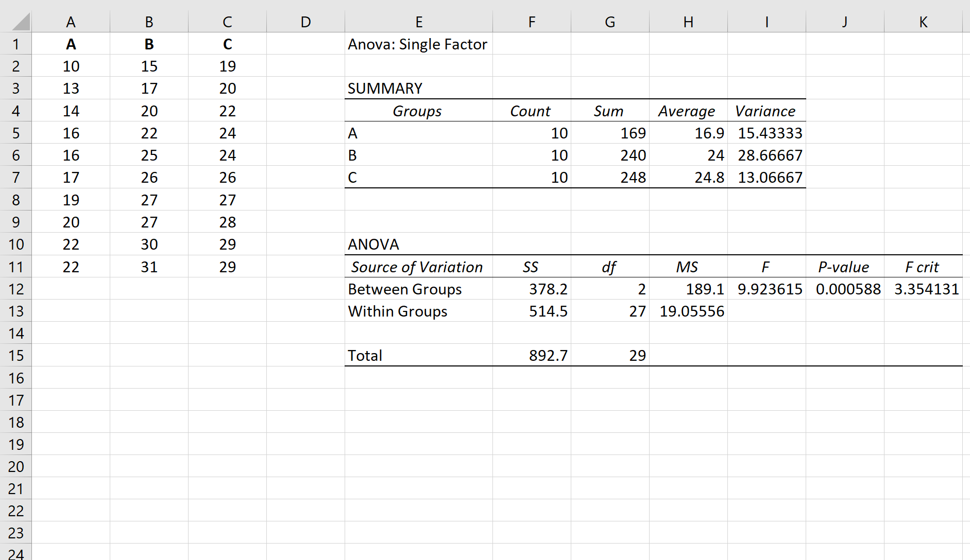
Task: Select the 'Between Groups' label cell
Action: (405, 289)
